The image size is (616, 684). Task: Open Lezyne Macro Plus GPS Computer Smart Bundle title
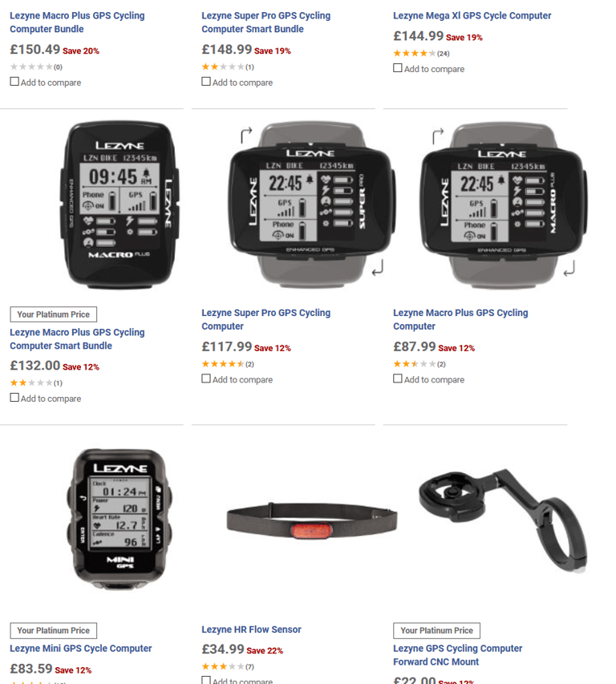tap(77, 339)
